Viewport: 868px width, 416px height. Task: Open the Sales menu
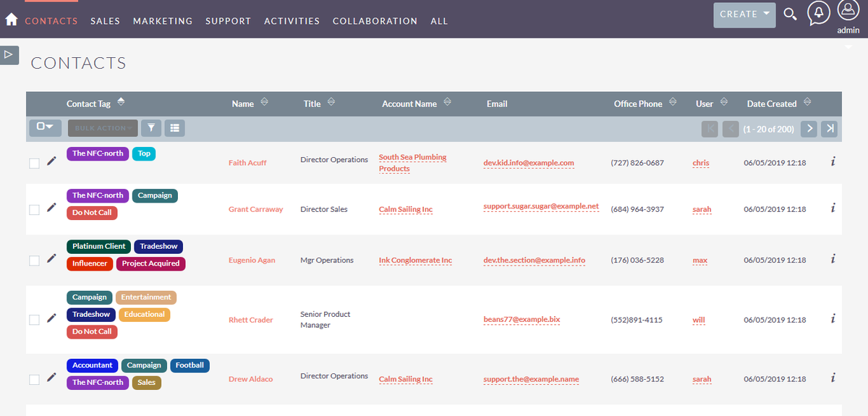pos(106,21)
